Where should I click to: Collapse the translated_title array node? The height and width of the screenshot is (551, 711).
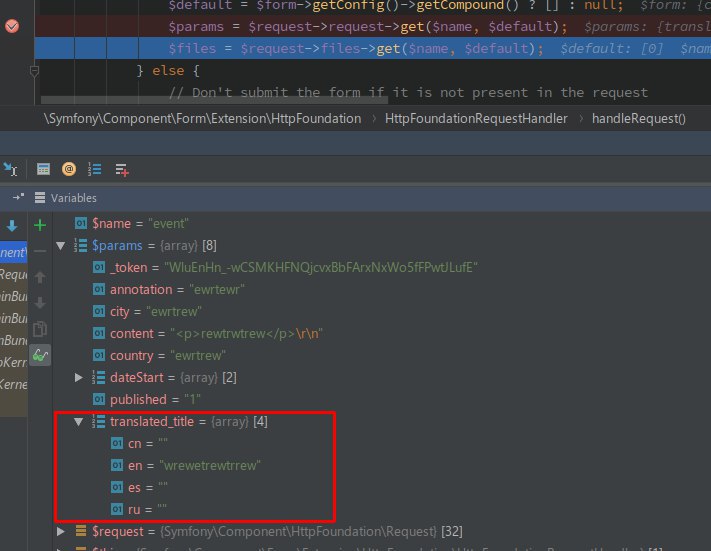(78, 422)
